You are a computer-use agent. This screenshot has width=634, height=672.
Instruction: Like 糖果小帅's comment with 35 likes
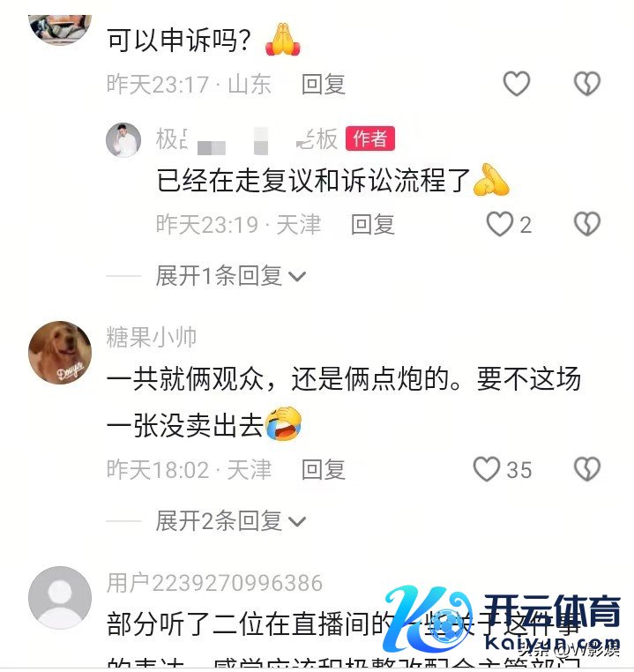point(487,469)
